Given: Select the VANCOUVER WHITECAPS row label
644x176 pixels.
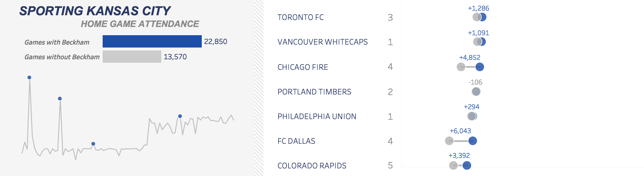Looking at the screenshot, I should (323, 42).
